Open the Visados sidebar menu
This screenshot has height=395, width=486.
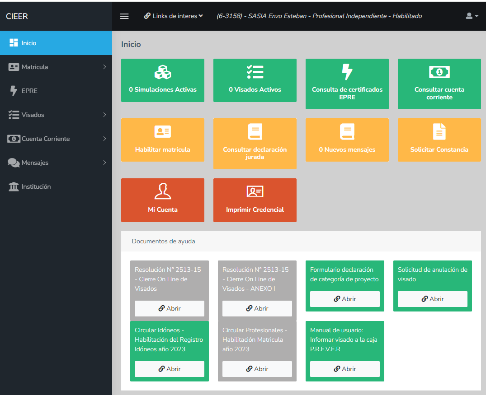56,115
